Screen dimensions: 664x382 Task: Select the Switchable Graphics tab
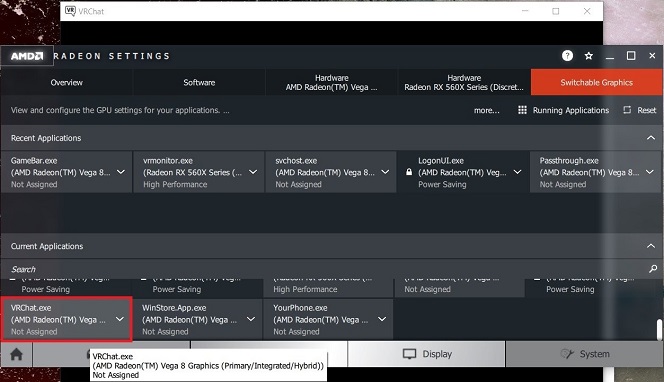click(x=596, y=82)
